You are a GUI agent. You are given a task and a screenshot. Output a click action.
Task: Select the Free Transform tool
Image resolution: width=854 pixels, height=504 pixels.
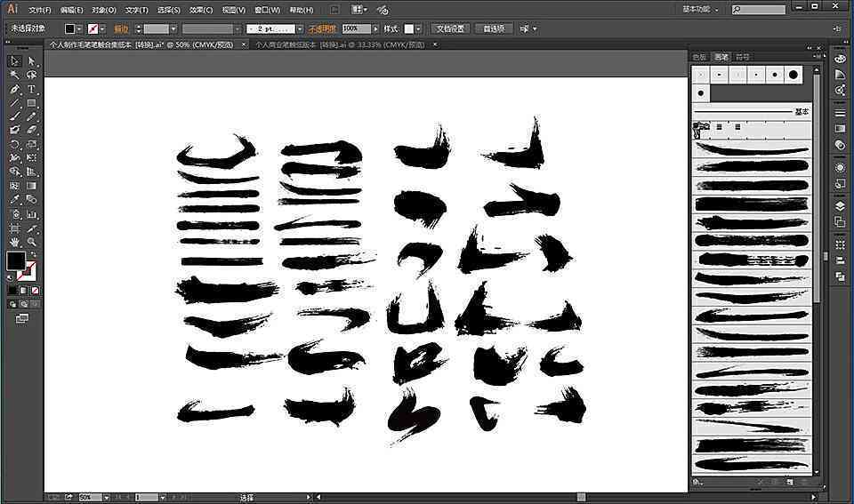click(x=32, y=158)
